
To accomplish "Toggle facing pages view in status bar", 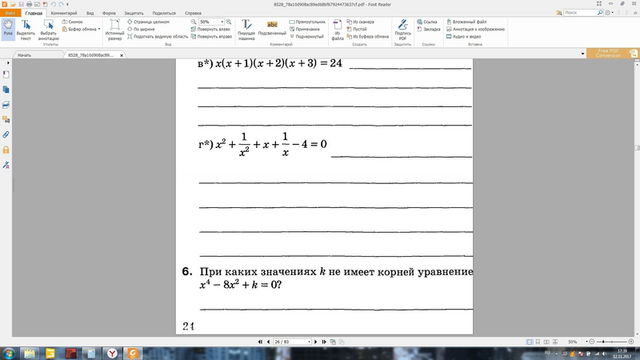I will coord(547,342).
